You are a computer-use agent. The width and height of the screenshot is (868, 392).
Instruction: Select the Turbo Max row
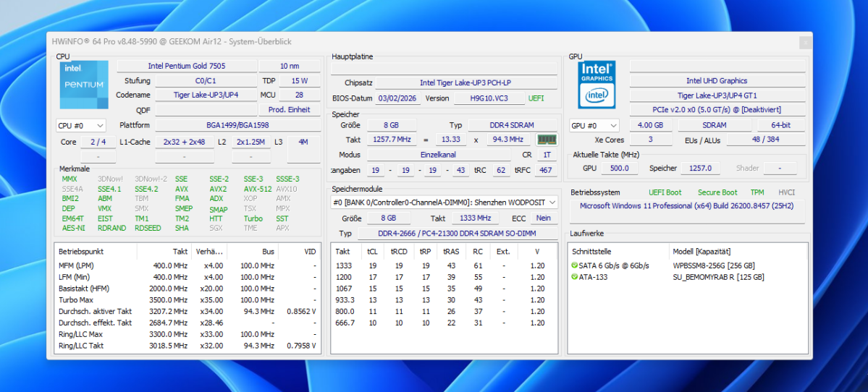(187, 299)
